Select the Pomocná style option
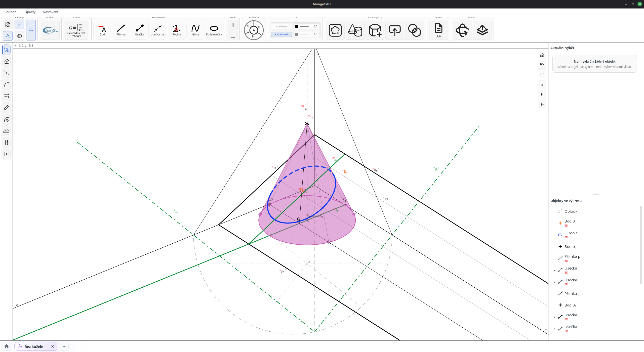Image resolution: width=644 pixels, height=352 pixels. tap(281, 34)
